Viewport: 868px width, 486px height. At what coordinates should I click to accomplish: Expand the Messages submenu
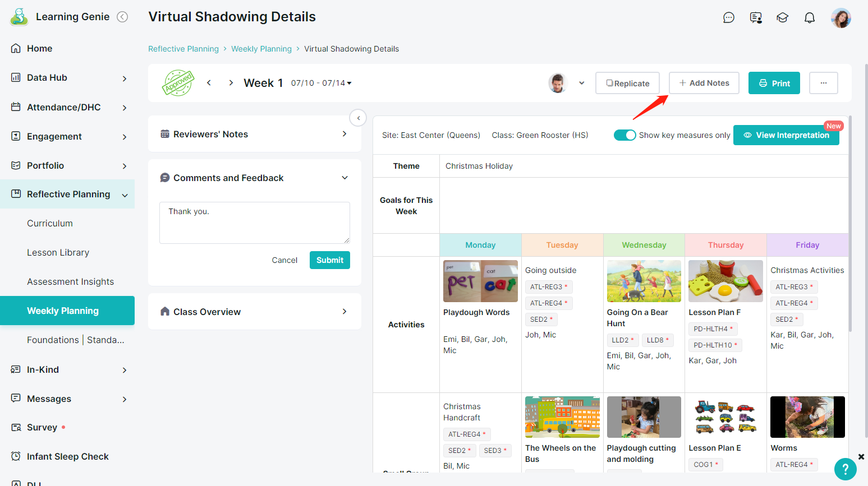(125, 399)
